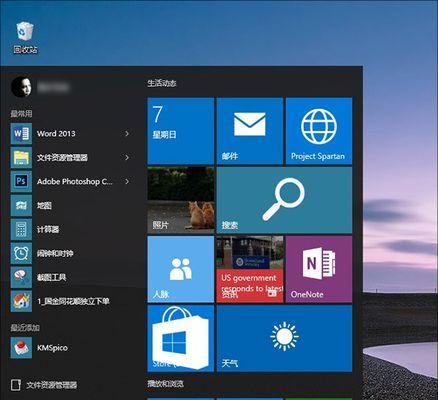Viewport: 438px width, 400px height.
Task: Open the 1_国金同花顺 app entry
Action: [71, 301]
